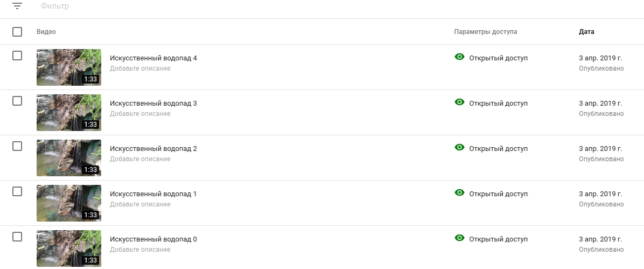
Task: Click the filter lines icon
Action: point(17,6)
